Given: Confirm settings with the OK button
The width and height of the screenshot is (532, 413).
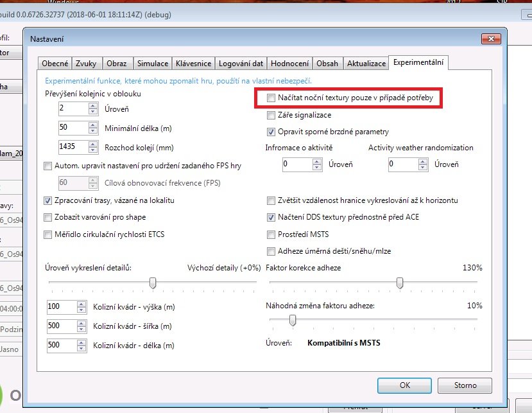Looking at the screenshot, I should [404, 385].
